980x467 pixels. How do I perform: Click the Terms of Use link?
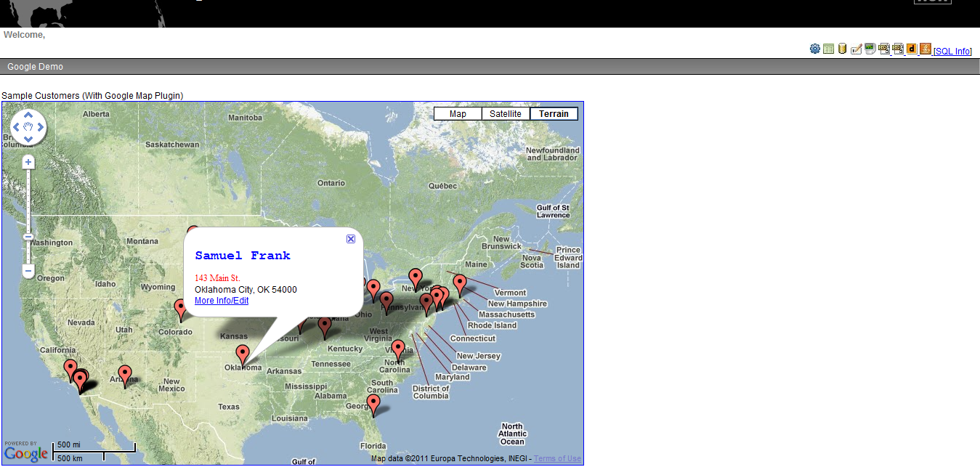point(557,458)
